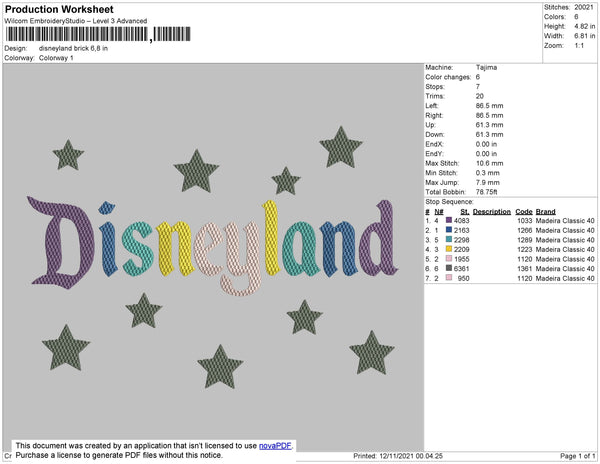This screenshot has width=600, height=464.
Task: Select thread code 1033 in stop 1
Action: [525, 221]
